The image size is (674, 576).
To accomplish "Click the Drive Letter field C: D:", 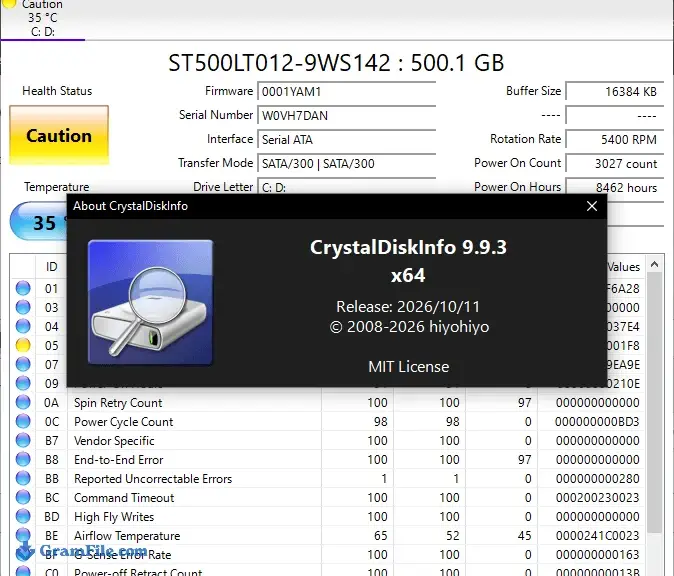I will click(346, 187).
